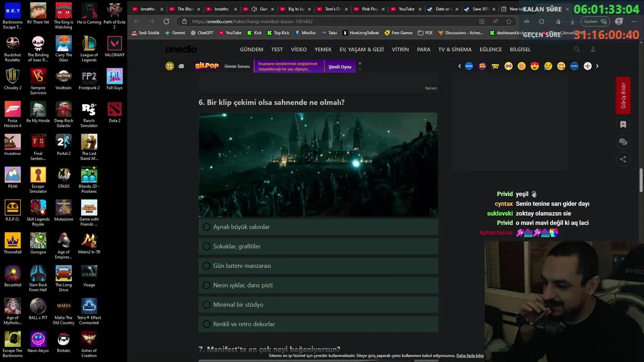The width and height of the screenshot is (644, 362).
Task: Click the Şimdi Oyna button
Action: point(340,66)
